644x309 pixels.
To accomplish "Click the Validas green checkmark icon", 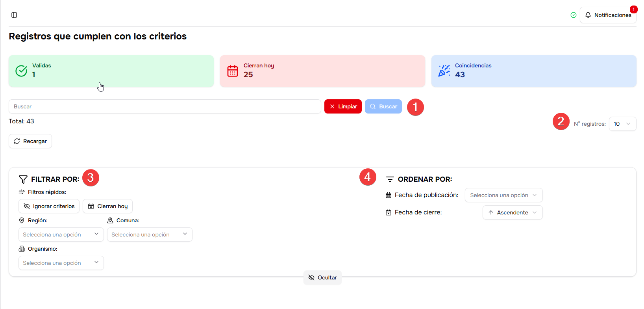I will pos(21,71).
